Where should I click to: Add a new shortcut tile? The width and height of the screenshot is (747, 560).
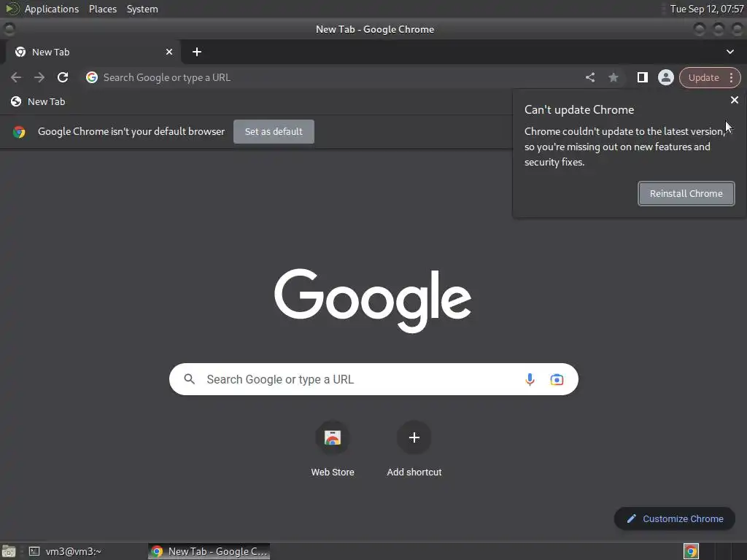(414, 449)
